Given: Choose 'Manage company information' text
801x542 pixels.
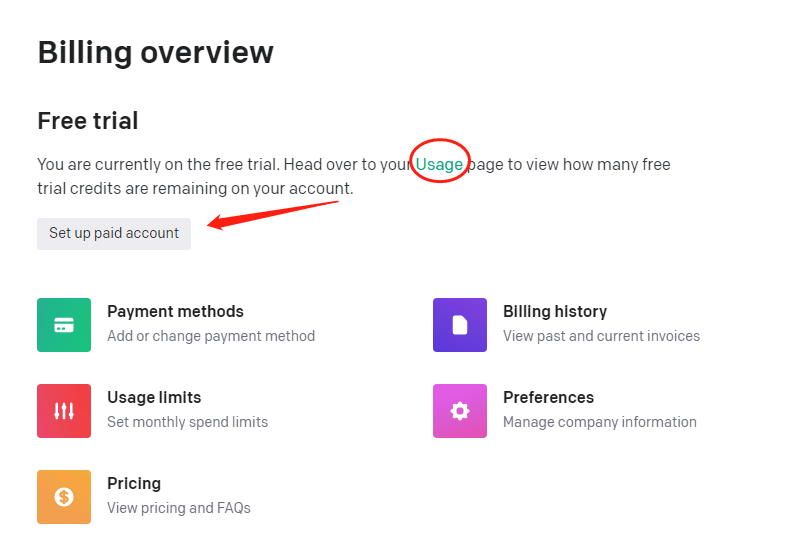Looking at the screenshot, I should click(x=599, y=422).
